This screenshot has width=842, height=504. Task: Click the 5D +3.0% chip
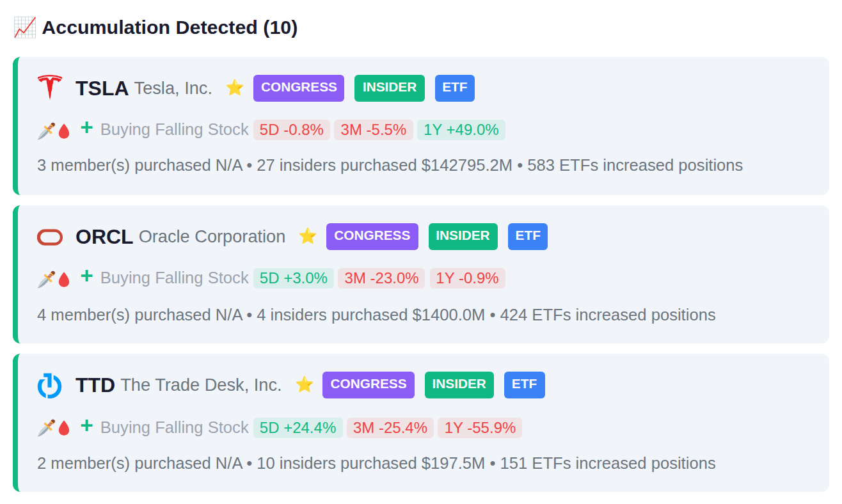tap(294, 278)
